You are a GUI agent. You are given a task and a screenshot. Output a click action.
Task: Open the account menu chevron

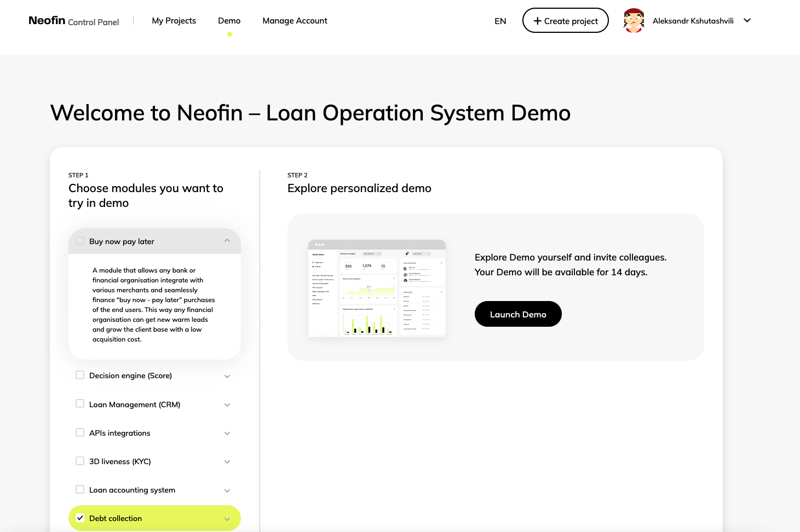point(747,20)
